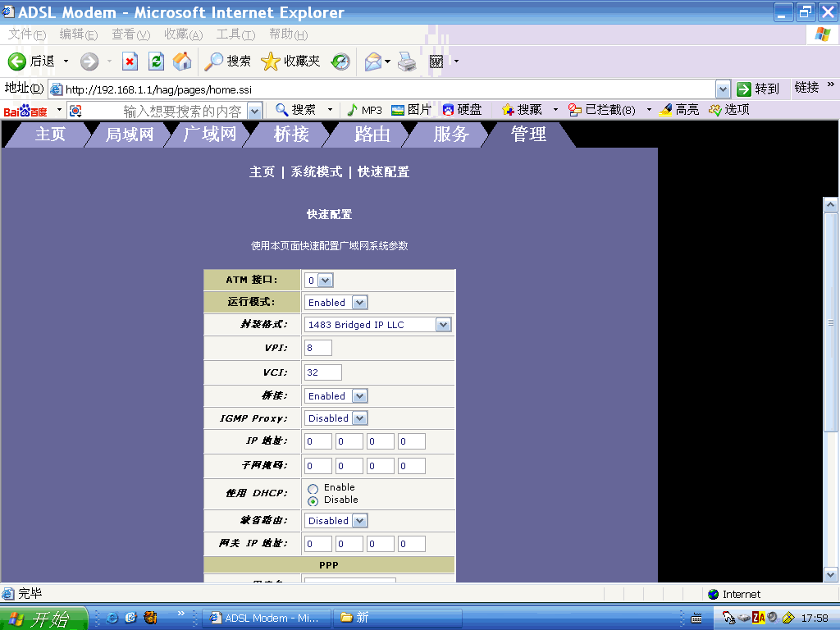Click the History toolbar icon

coord(340,62)
